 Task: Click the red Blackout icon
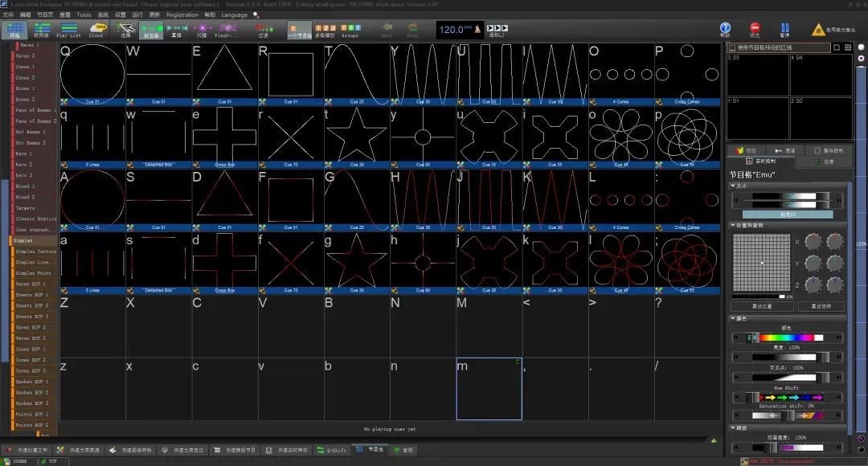[x=754, y=30]
